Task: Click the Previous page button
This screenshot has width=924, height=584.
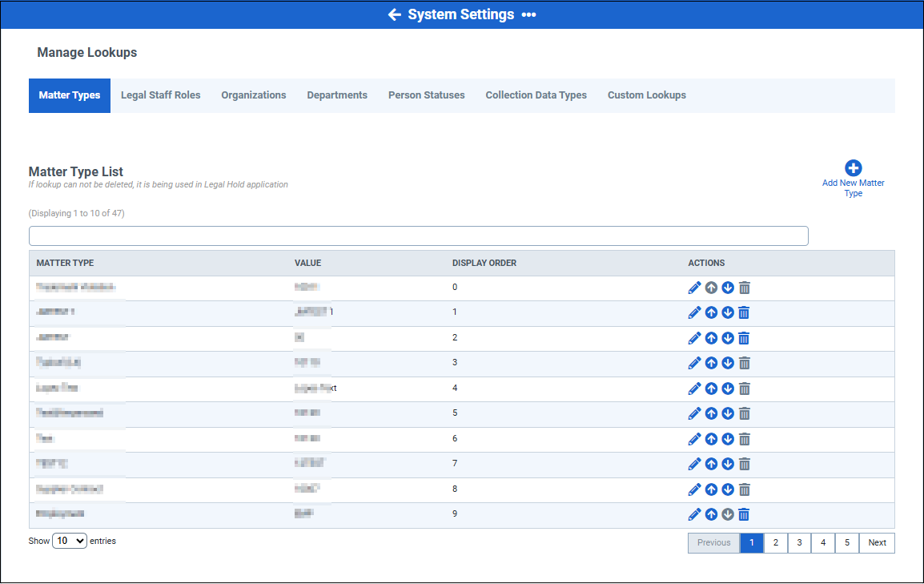Action: [x=713, y=543]
